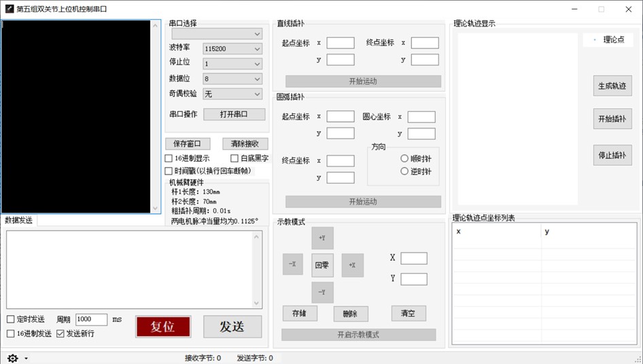Enable the 16进制显示 checkbox
Viewport: 643px width, 364px height.
point(169,158)
